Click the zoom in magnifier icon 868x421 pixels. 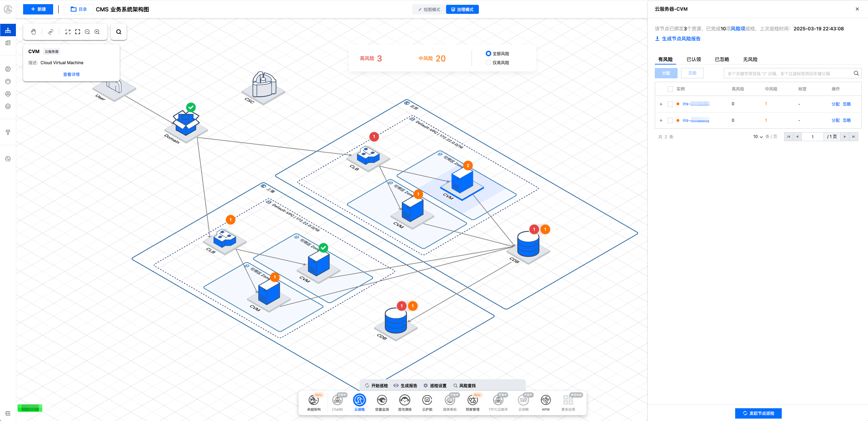(x=97, y=32)
